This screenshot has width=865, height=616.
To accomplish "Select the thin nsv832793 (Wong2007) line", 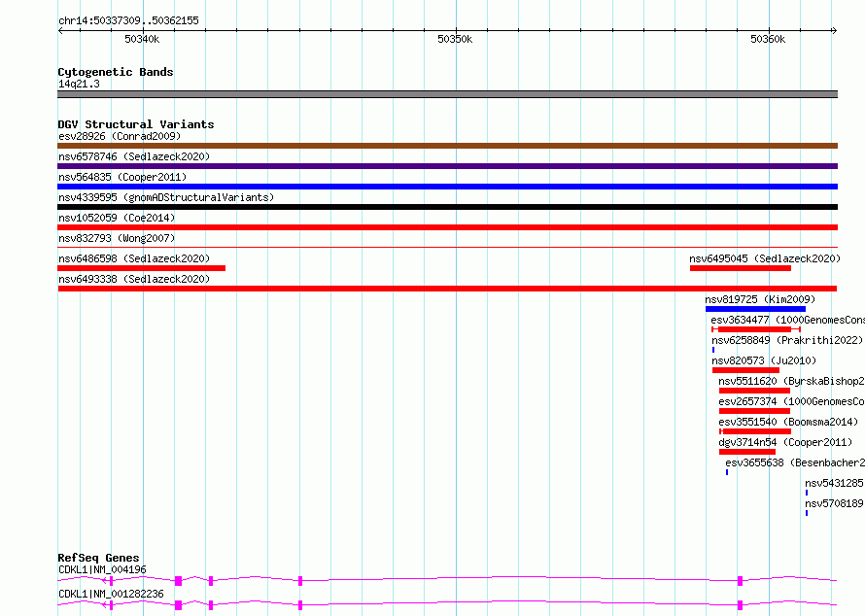I will (x=447, y=248).
